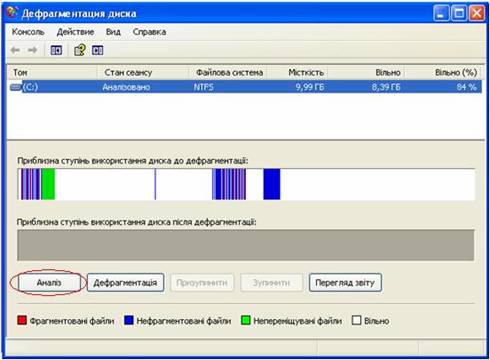Click the blue Нефрагментовані файли legend swatch
Image resolution: width=490 pixels, height=360 pixels.
coord(129,320)
